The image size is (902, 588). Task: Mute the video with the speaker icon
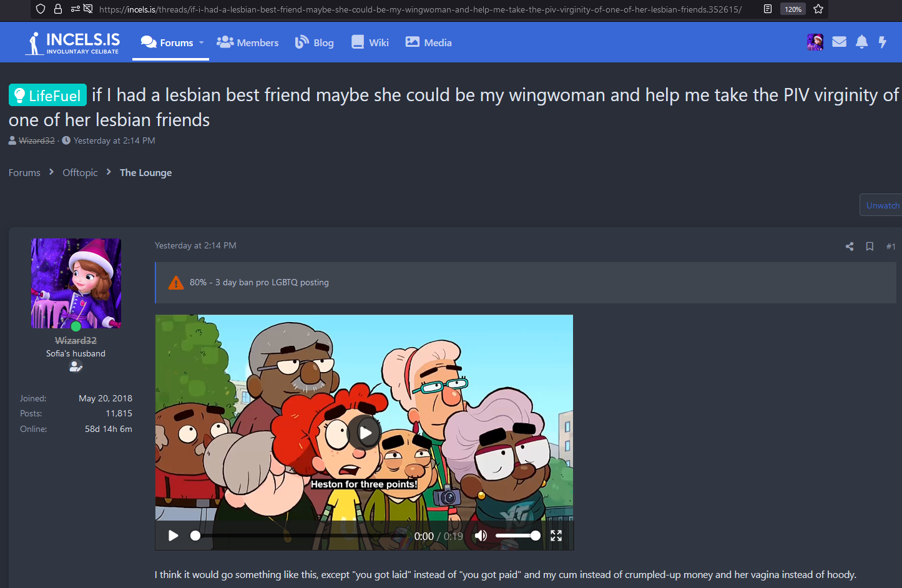(481, 536)
